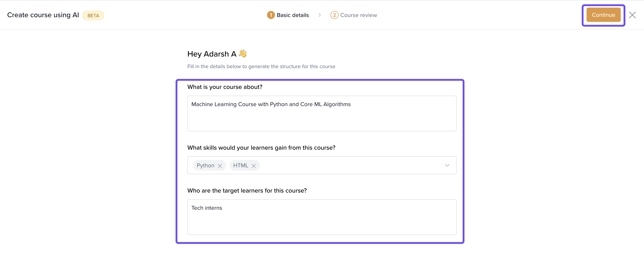Click the step 1 number circle

point(271,15)
